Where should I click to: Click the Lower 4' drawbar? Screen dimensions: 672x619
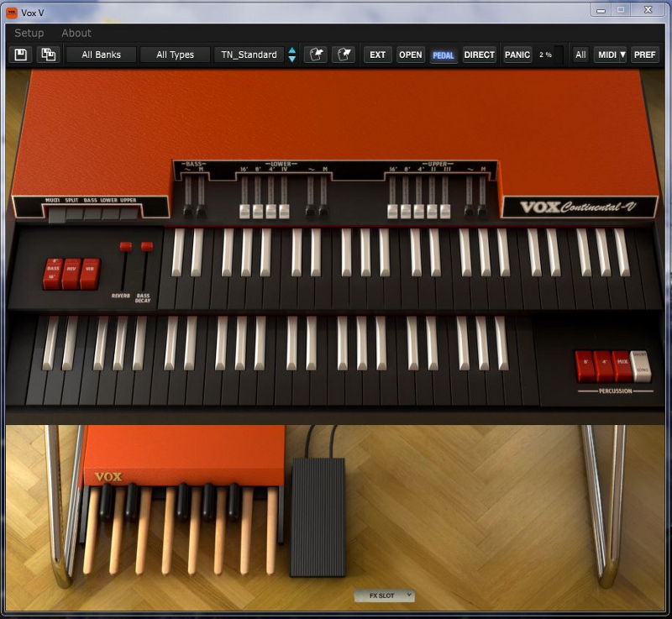tap(270, 211)
